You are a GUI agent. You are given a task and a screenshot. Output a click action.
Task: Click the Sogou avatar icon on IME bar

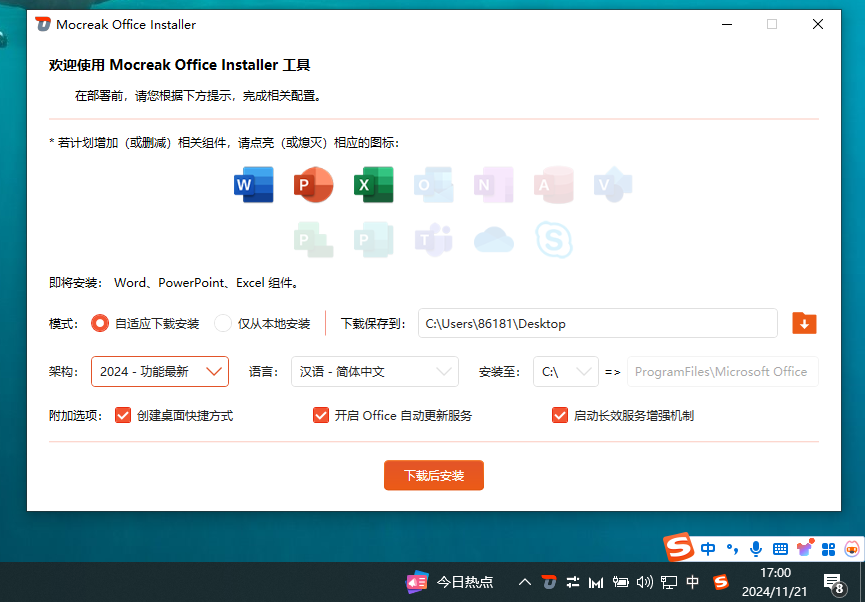852,548
